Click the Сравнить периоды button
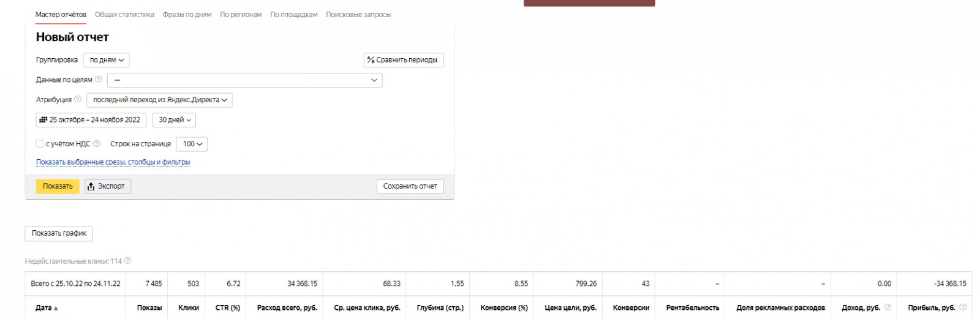Screen dimensions: 980x319 coord(404,60)
